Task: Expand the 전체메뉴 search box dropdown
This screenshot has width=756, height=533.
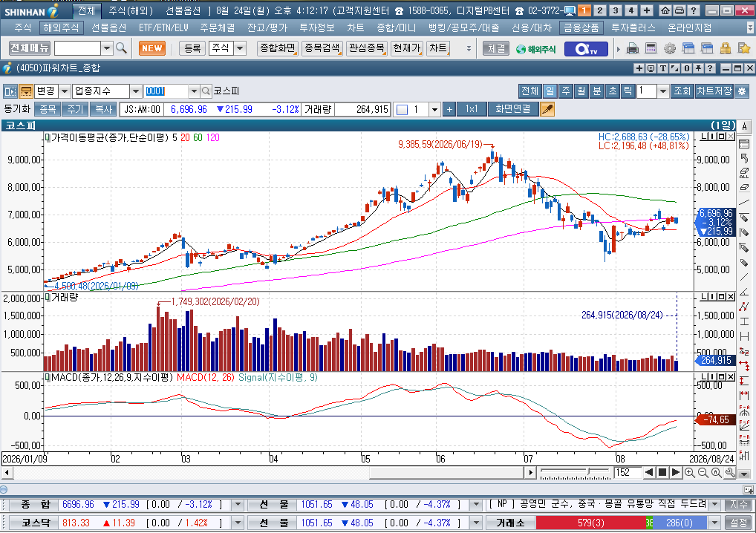Action: (107, 48)
